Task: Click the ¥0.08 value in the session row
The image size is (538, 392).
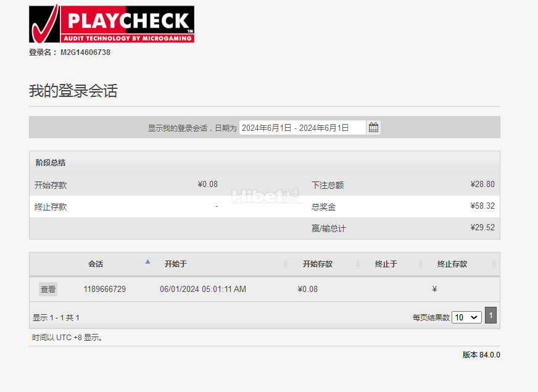Action: point(307,290)
